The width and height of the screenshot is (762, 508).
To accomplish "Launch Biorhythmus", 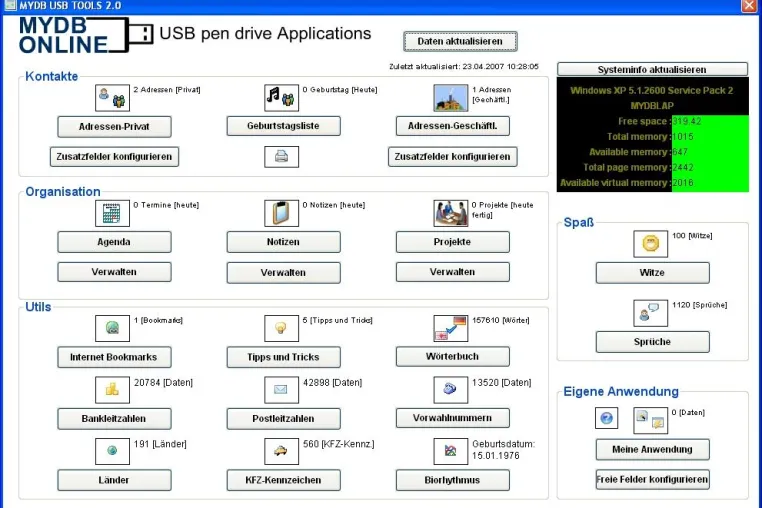I will tap(452, 480).
